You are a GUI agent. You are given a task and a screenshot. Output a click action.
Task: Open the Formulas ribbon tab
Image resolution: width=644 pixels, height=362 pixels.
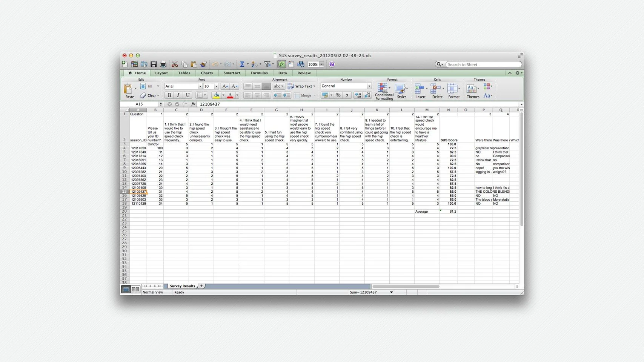click(259, 73)
